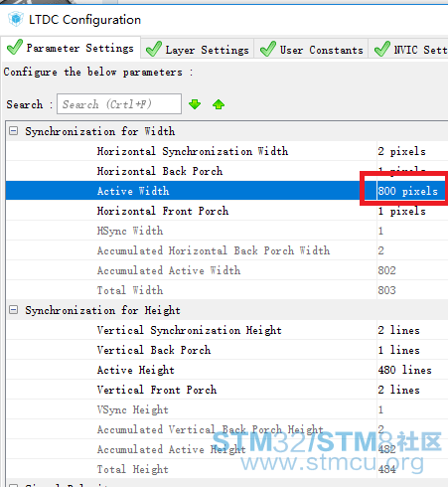448x487 pixels.
Task: Click the 802 Accumulated Active Width value
Action: pyautogui.click(x=386, y=270)
